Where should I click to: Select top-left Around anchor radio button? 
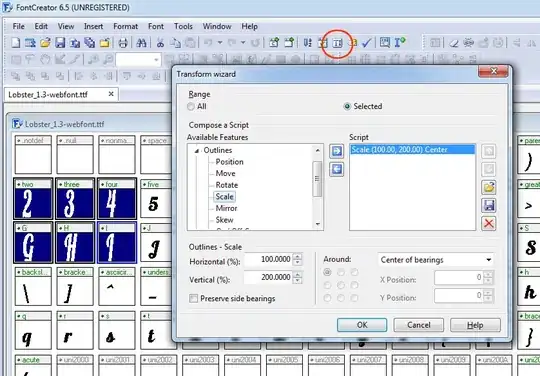pyautogui.click(x=327, y=272)
